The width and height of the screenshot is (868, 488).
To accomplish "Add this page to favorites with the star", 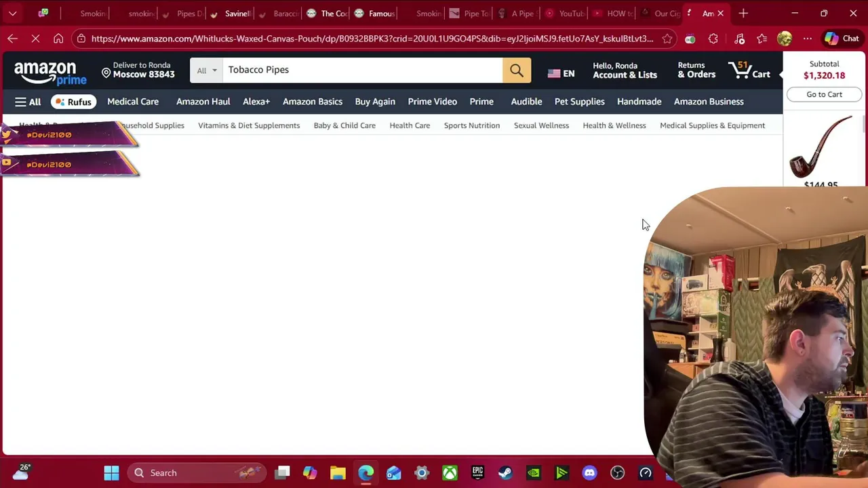I will click(667, 39).
